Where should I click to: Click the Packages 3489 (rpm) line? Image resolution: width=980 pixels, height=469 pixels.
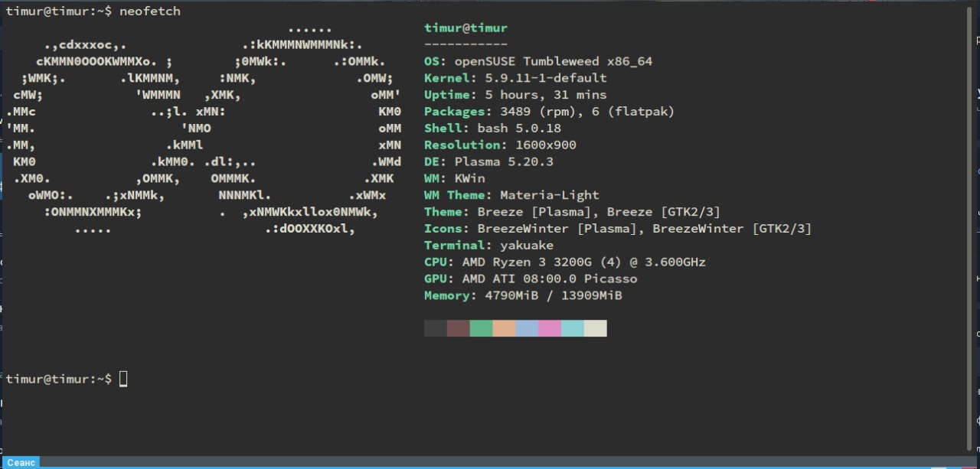click(550, 112)
